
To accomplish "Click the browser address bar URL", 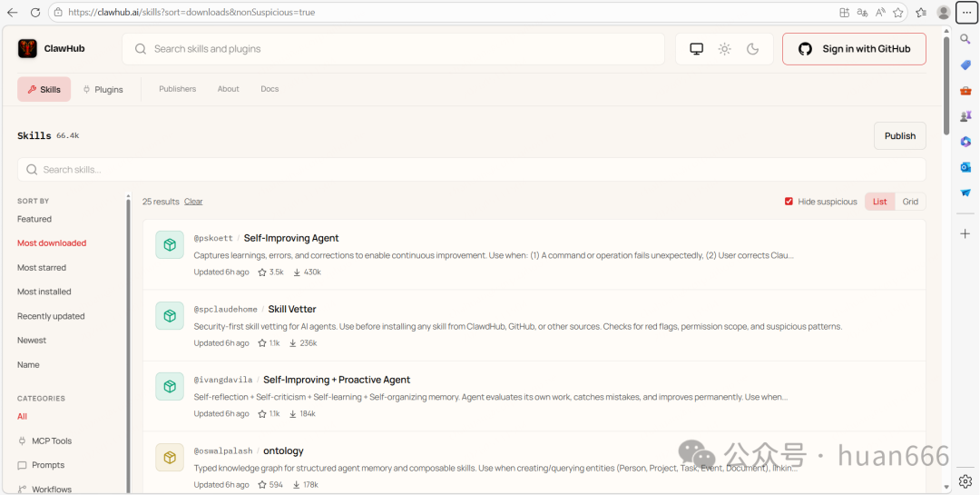I will click(191, 12).
